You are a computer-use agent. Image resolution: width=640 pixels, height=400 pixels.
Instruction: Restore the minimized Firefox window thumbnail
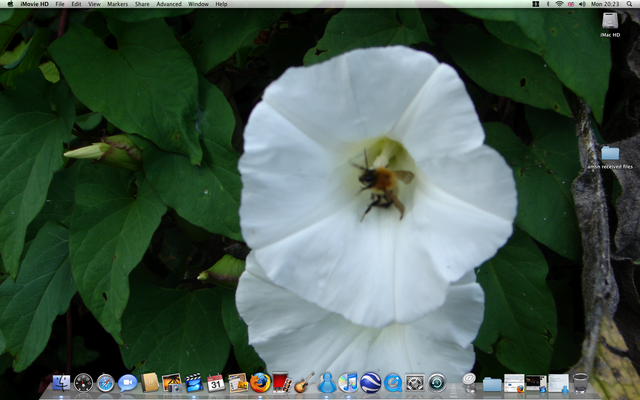pos(514,383)
